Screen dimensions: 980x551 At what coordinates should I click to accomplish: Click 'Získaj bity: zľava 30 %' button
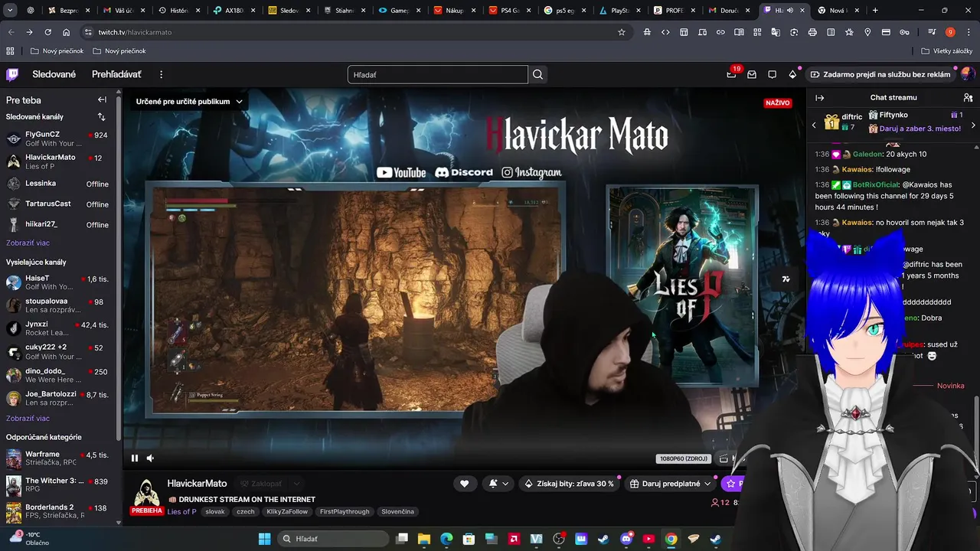(569, 484)
